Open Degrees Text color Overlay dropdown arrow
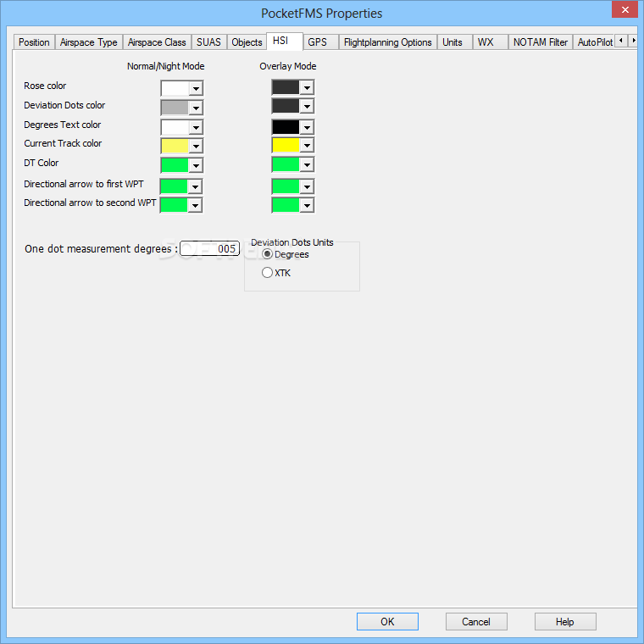This screenshot has width=644, height=644. (307, 127)
